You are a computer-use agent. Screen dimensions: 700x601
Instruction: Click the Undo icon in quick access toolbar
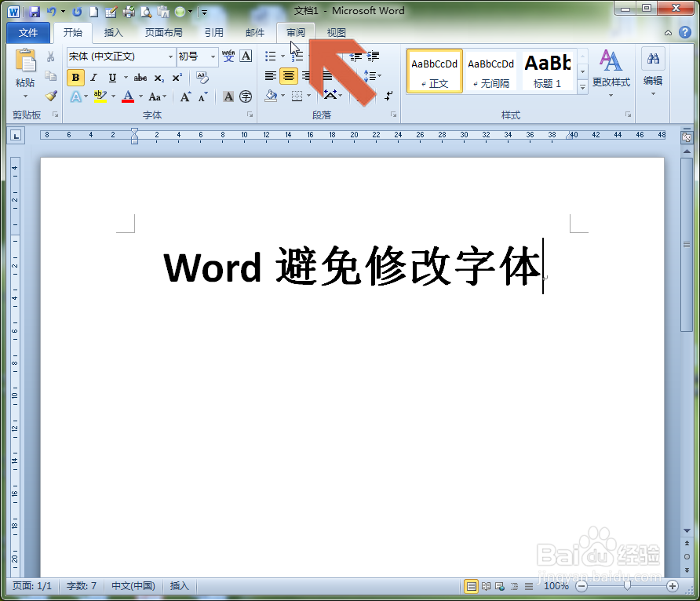[51, 12]
